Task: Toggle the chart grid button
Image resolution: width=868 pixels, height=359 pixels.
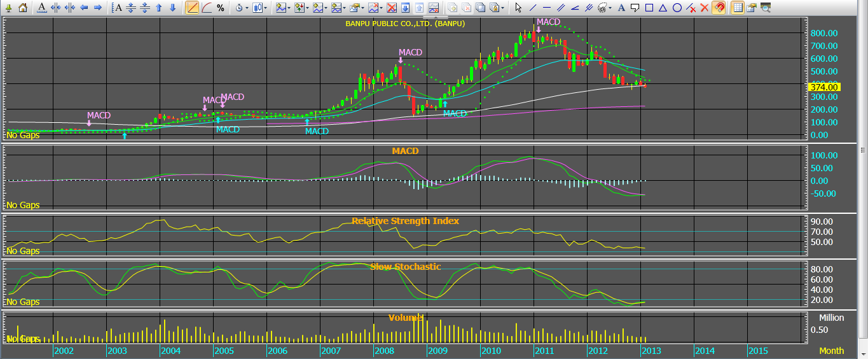Action: [x=738, y=8]
